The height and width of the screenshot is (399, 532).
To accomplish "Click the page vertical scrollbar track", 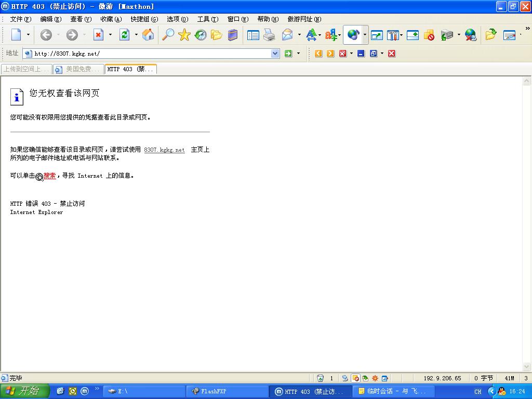I will [526, 223].
